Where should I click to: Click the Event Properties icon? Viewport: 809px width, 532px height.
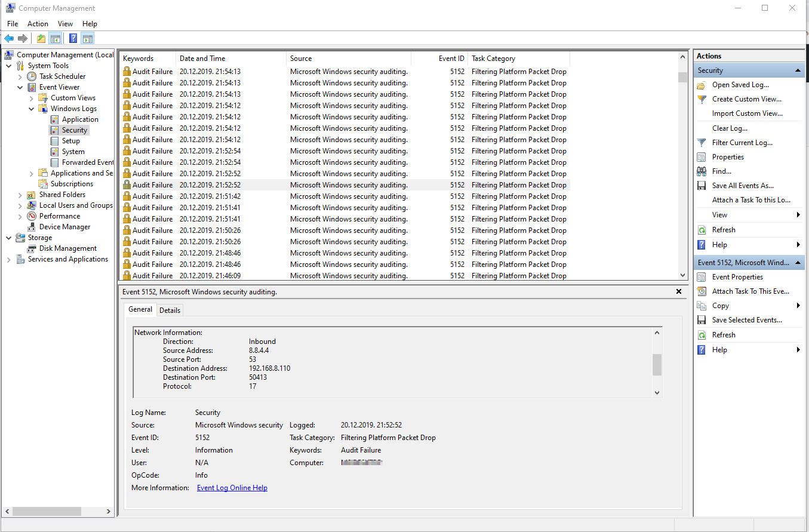coord(702,277)
